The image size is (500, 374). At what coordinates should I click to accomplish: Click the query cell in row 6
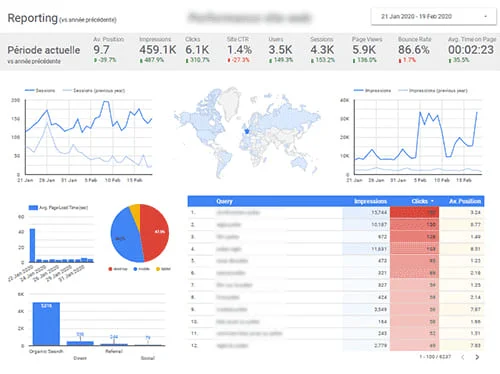(x=231, y=273)
